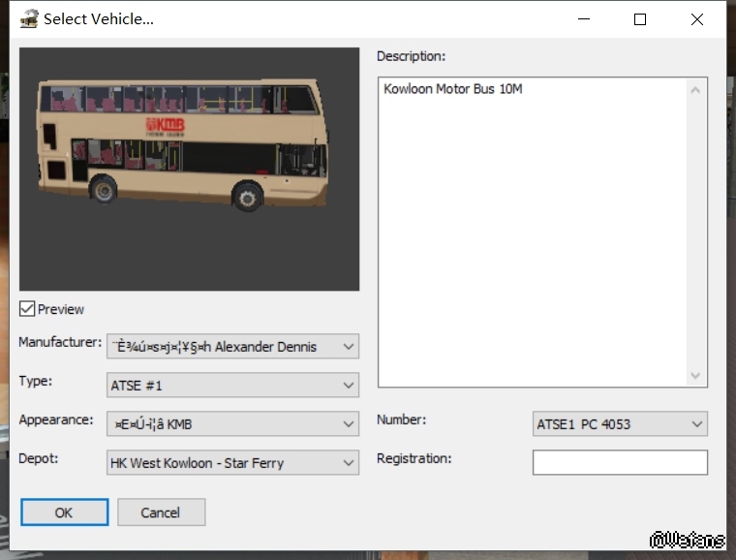Open the Appearance dropdown showing KMB
The width and height of the screenshot is (736, 560).
(232, 423)
